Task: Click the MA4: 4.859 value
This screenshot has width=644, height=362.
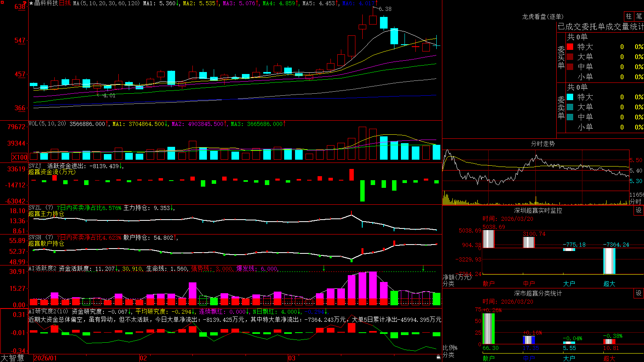Action: pyautogui.click(x=279, y=3)
